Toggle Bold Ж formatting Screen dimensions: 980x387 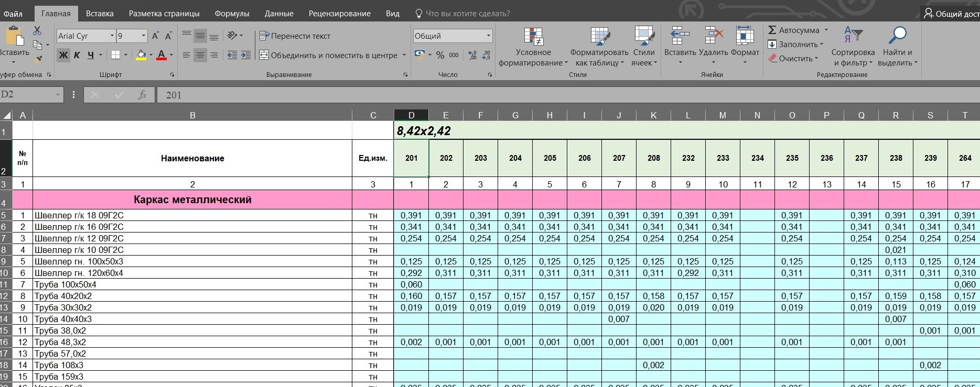click(x=63, y=55)
